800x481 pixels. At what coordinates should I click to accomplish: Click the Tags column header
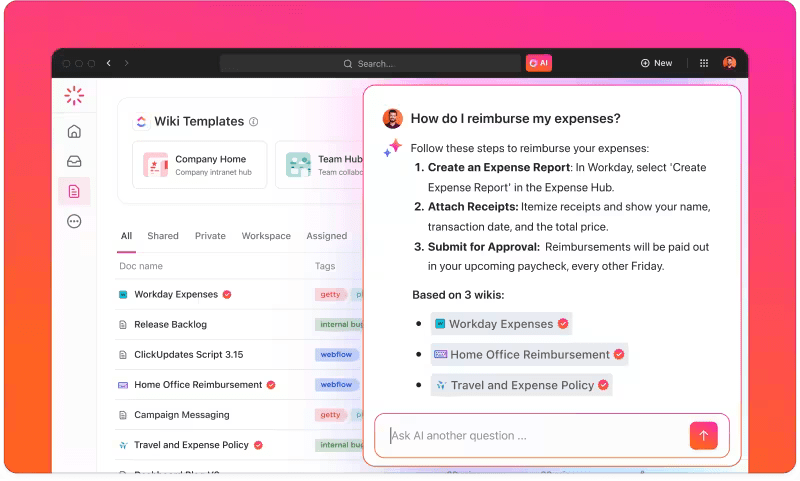click(x=325, y=266)
